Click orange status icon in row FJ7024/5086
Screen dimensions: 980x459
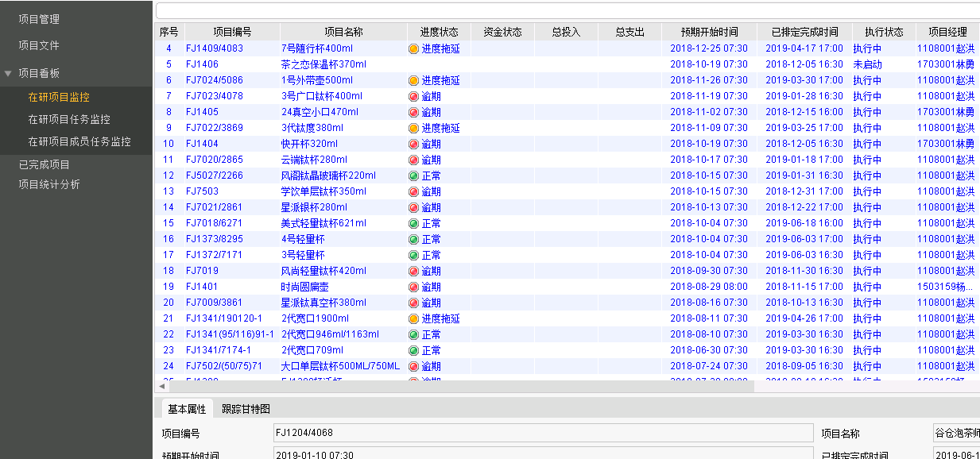point(413,80)
